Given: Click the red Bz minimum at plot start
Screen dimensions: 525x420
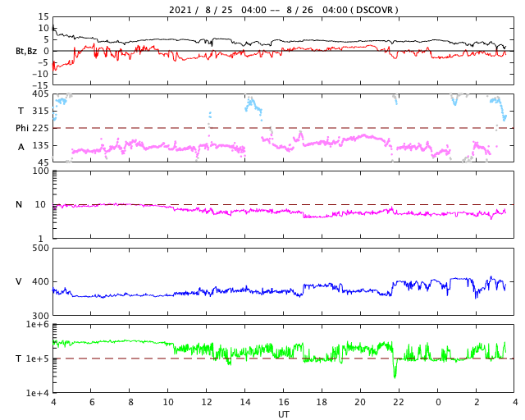Looking at the screenshot, I should point(55,67).
